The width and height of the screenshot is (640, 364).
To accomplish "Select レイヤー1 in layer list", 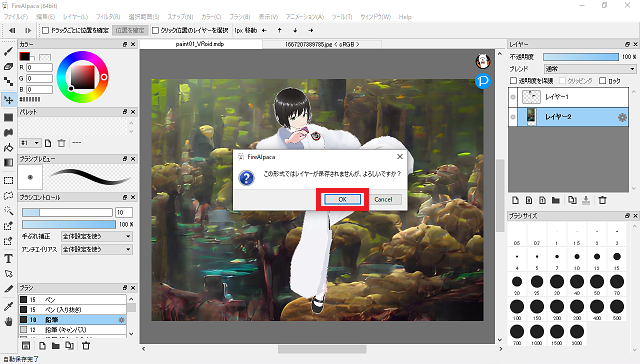I will tap(573, 97).
